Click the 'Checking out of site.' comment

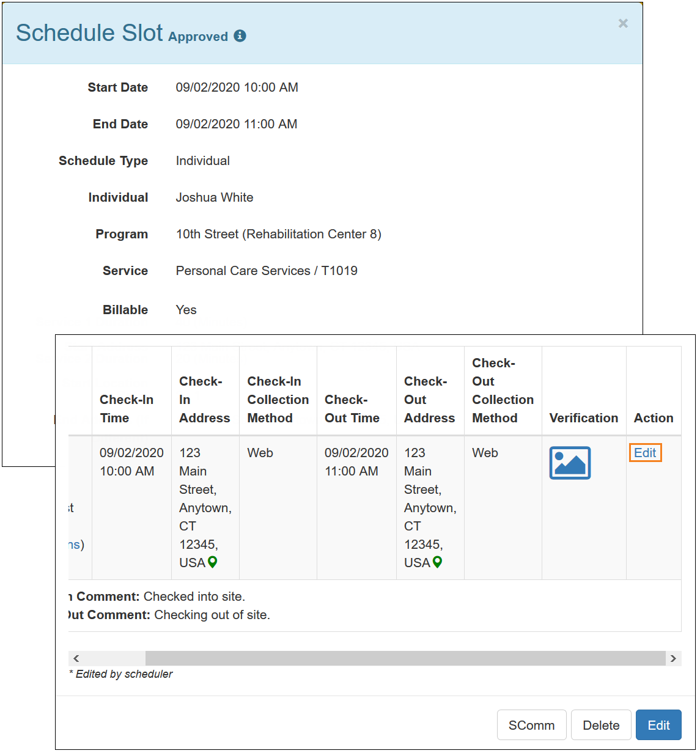point(212,615)
